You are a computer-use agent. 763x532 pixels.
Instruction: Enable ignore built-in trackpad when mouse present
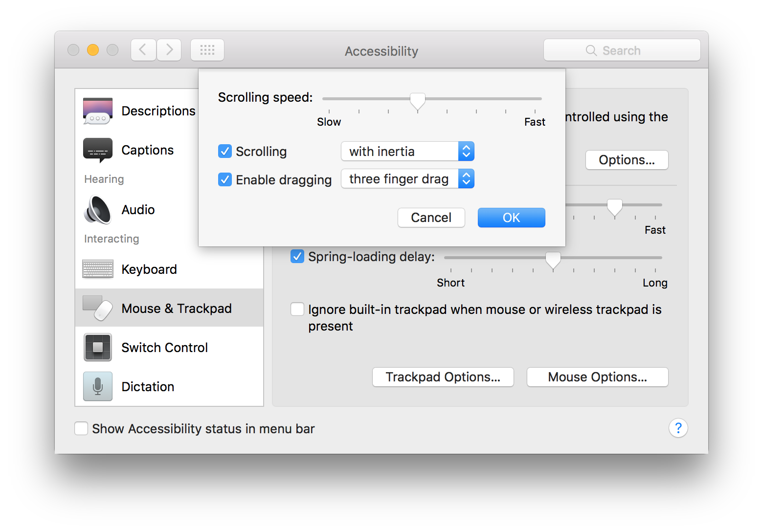[297, 309]
